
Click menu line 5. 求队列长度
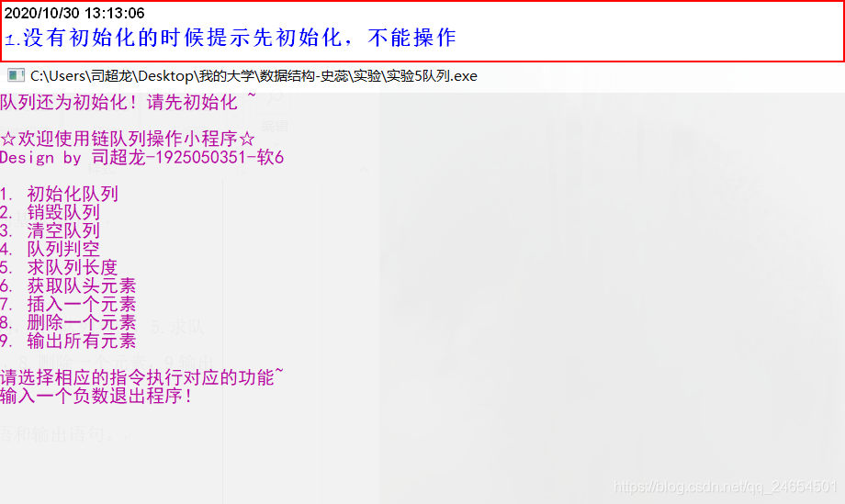[60, 267]
